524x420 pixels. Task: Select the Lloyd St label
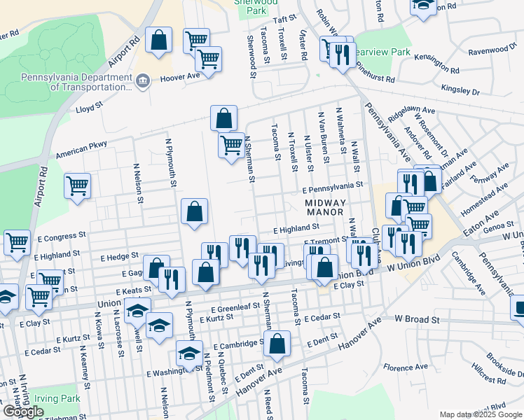click(x=89, y=108)
